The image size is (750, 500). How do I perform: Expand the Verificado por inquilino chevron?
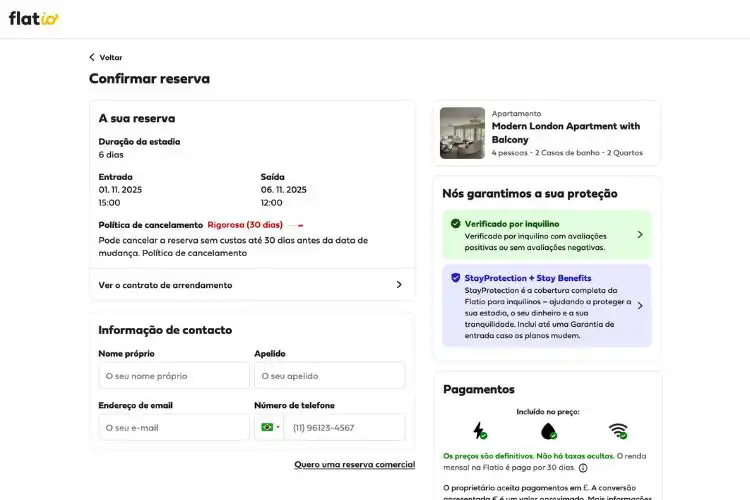(x=640, y=234)
